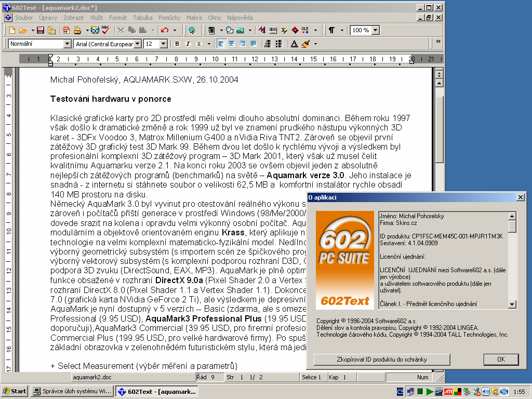Open the Normální style dropdown
Viewport: 532px width, 399px height.
point(67,44)
